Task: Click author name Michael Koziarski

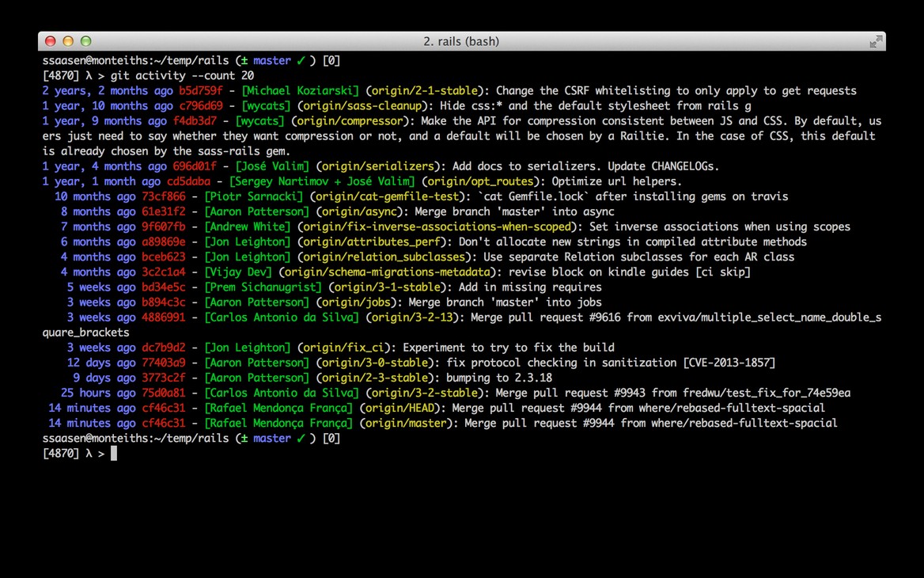Action: (301, 91)
